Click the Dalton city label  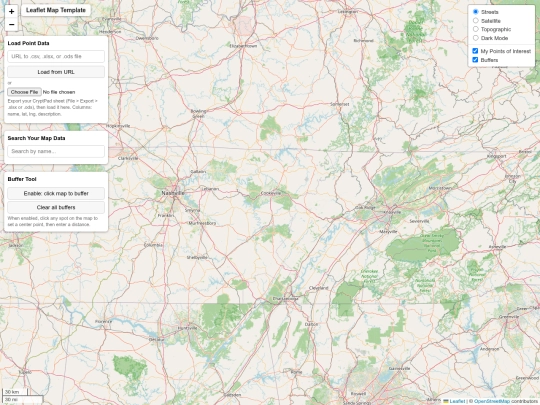point(311,324)
